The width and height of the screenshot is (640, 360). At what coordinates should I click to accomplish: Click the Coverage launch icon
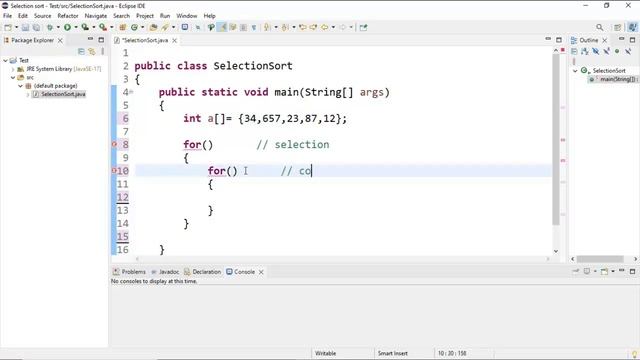click(85, 27)
